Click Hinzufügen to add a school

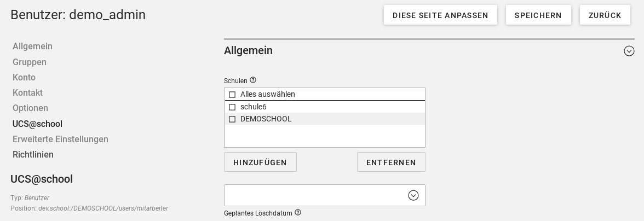coord(260,162)
